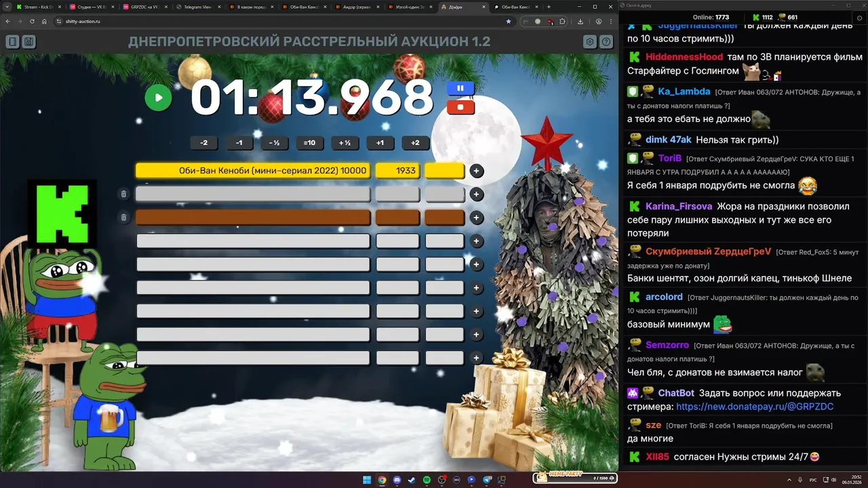Viewport: 868px width, 488px height.
Task: Set the timer using the =10 button
Action: [310, 143]
